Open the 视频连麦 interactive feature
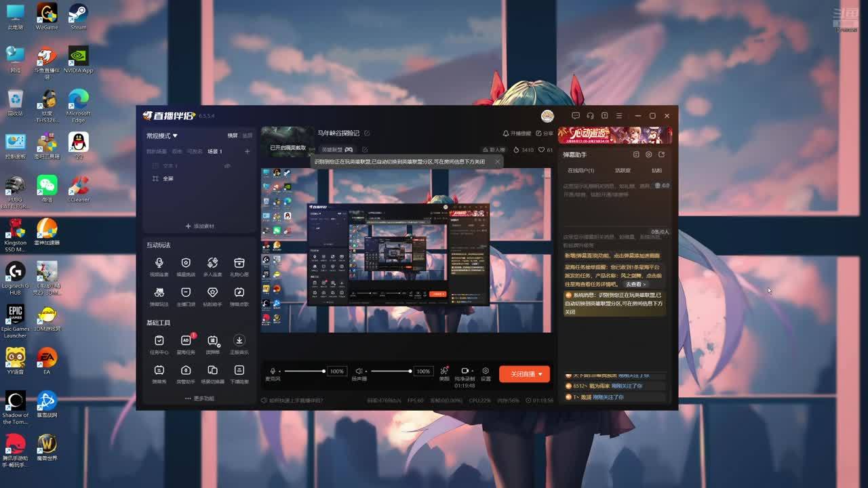 (159, 266)
